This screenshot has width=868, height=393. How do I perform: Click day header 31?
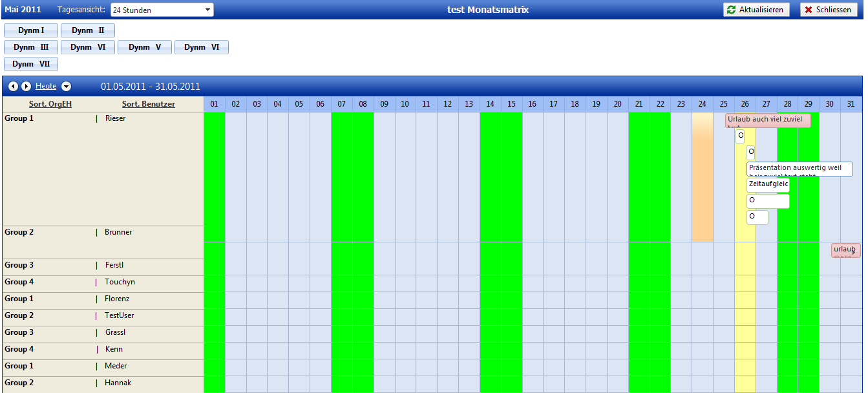click(x=851, y=104)
